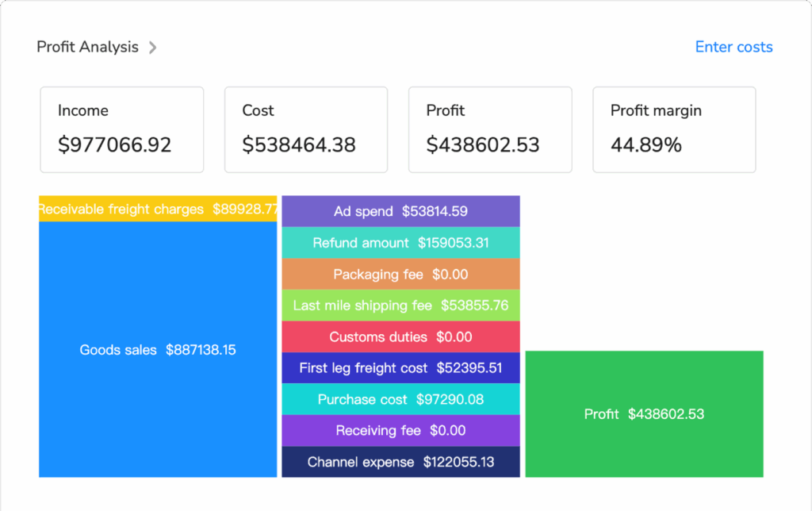The image size is (812, 511).
Task: Select the Profit summary card
Action: pos(489,129)
